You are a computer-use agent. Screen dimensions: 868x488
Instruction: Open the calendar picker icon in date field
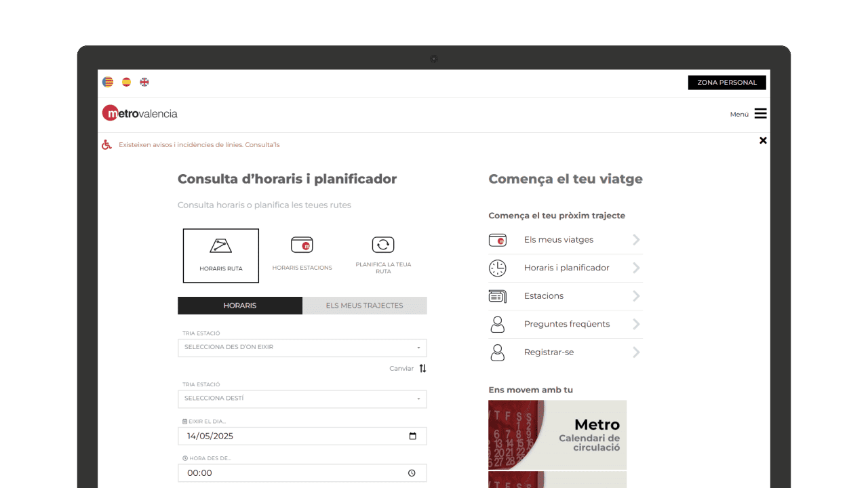tap(412, 436)
